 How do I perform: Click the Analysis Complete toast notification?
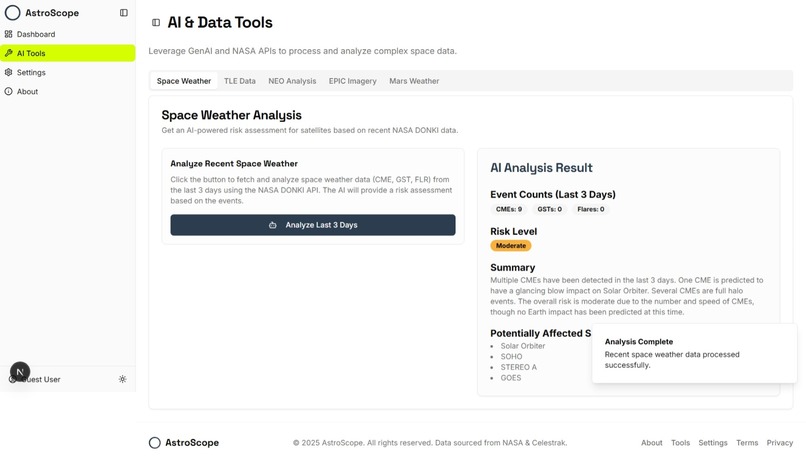pos(694,354)
